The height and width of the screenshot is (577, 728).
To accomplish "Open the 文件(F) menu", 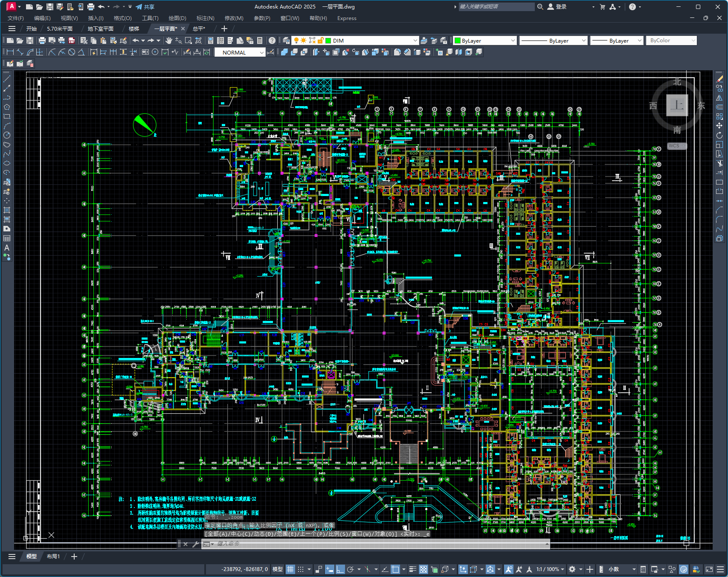I will click(x=16, y=18).
